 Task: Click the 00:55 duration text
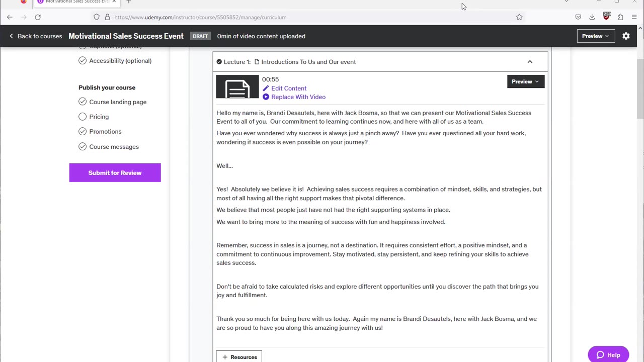coord(270,79)
